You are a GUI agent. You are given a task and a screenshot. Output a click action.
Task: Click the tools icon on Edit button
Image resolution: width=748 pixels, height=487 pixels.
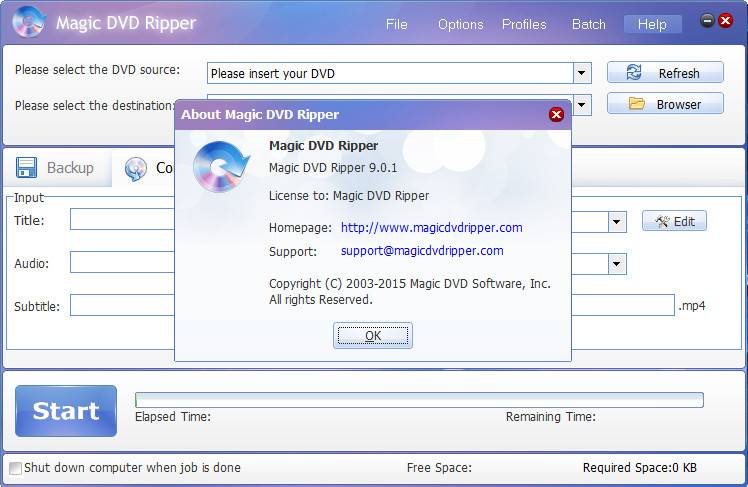coord(662,221)
